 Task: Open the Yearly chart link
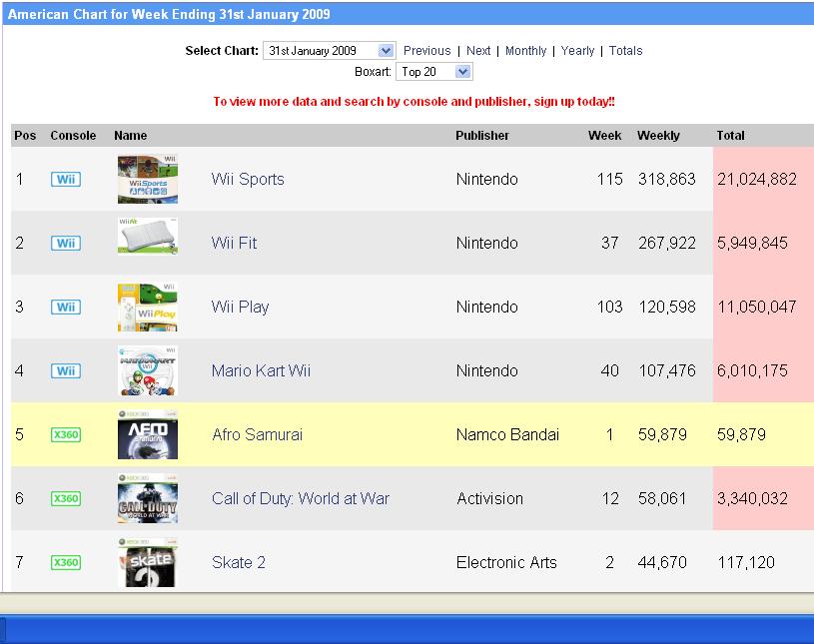[x=577, y=51]
